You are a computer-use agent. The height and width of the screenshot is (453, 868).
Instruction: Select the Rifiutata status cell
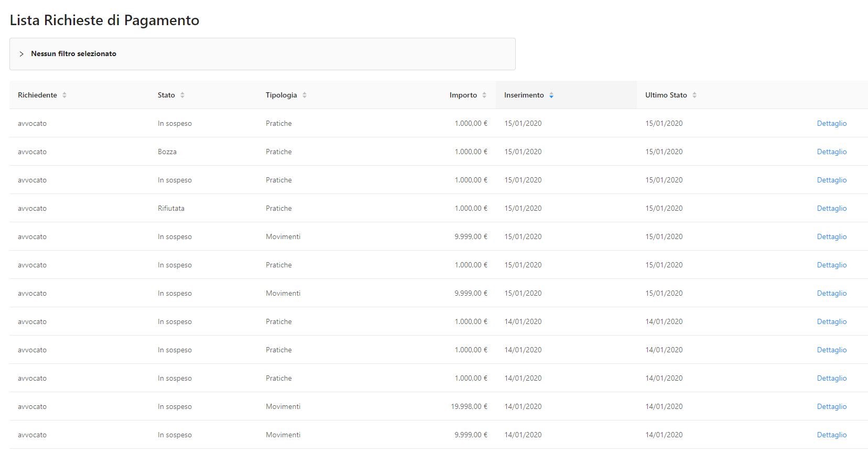[171, 208]
